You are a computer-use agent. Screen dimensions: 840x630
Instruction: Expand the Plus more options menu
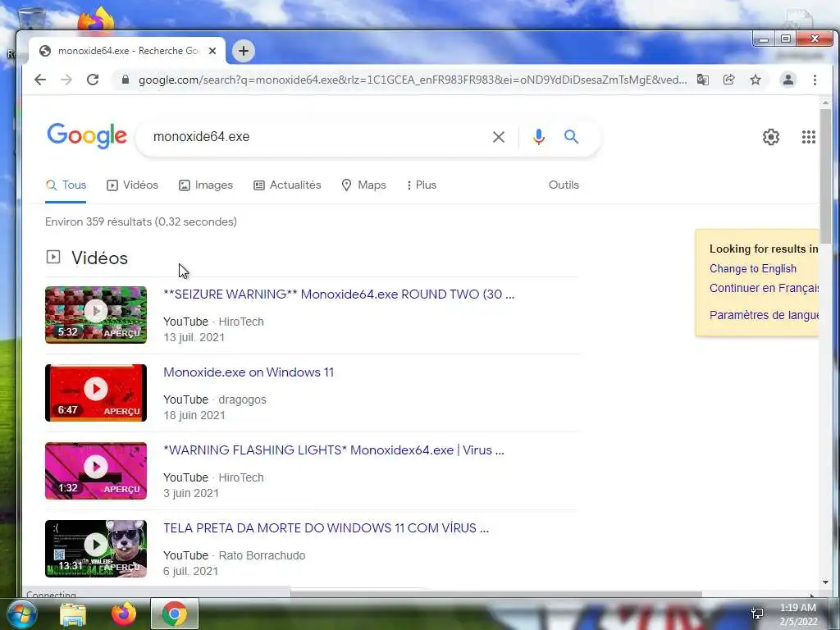point(422,185)
